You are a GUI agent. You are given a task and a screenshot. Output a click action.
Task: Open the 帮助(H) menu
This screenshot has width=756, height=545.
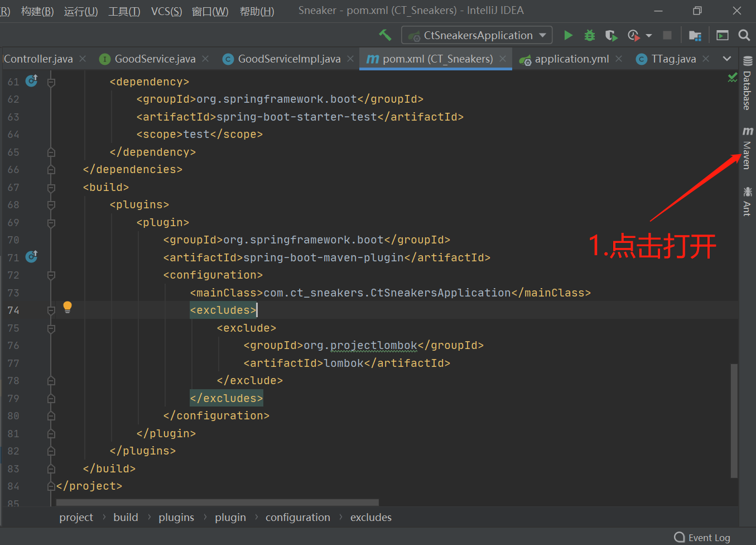click(257, 11)
